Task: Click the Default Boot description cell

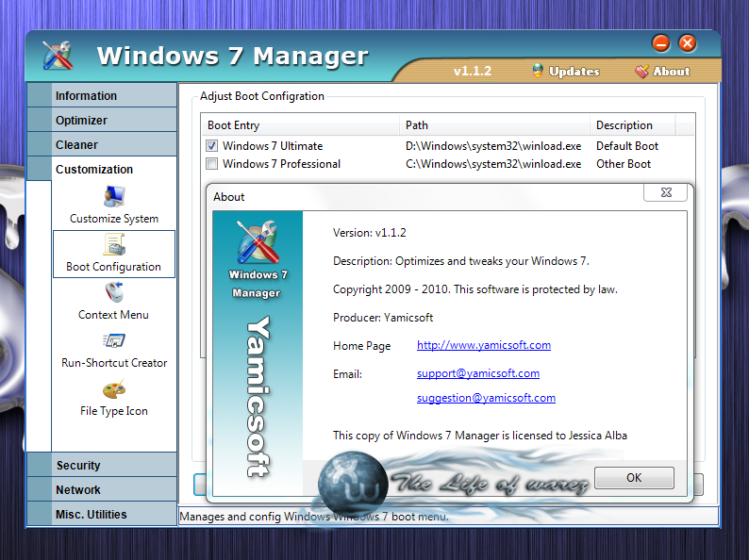Action: [627, 145]
